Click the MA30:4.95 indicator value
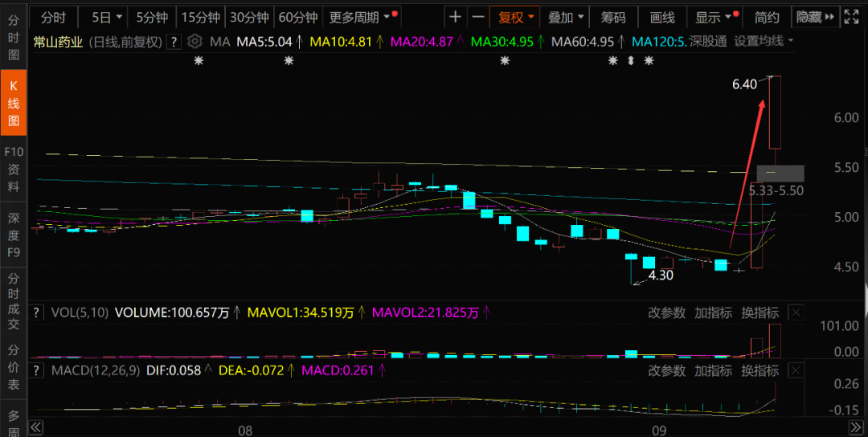 [502, 42]
